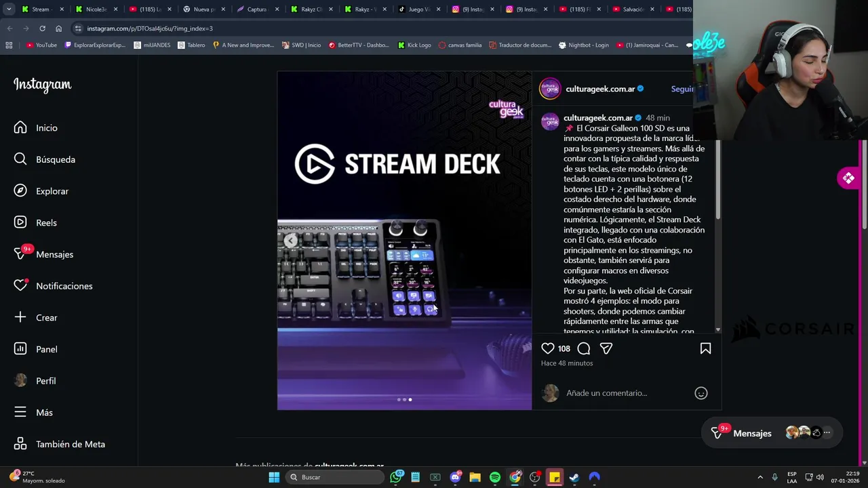Image resolution: width=868 pixels, height=488 pixels.
Task: Show hidden system tray icons
Action: click(759, 477)
